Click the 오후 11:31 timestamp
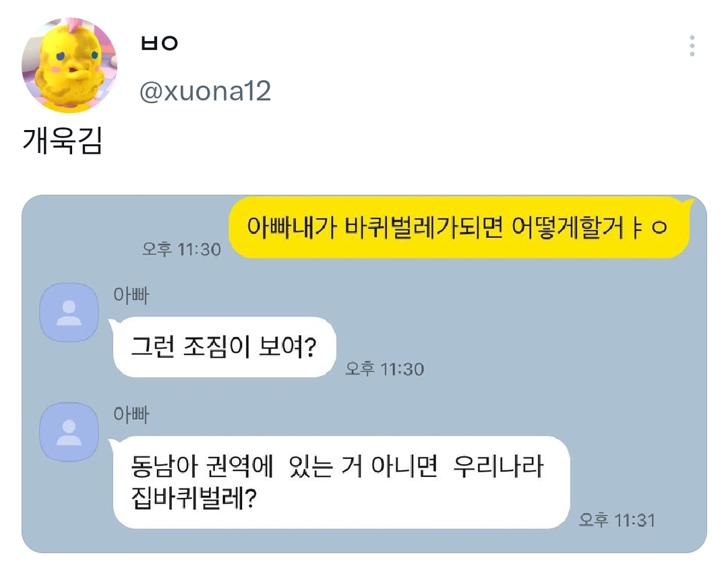Screen dimensions: 728x566 [x=617, y=520]
